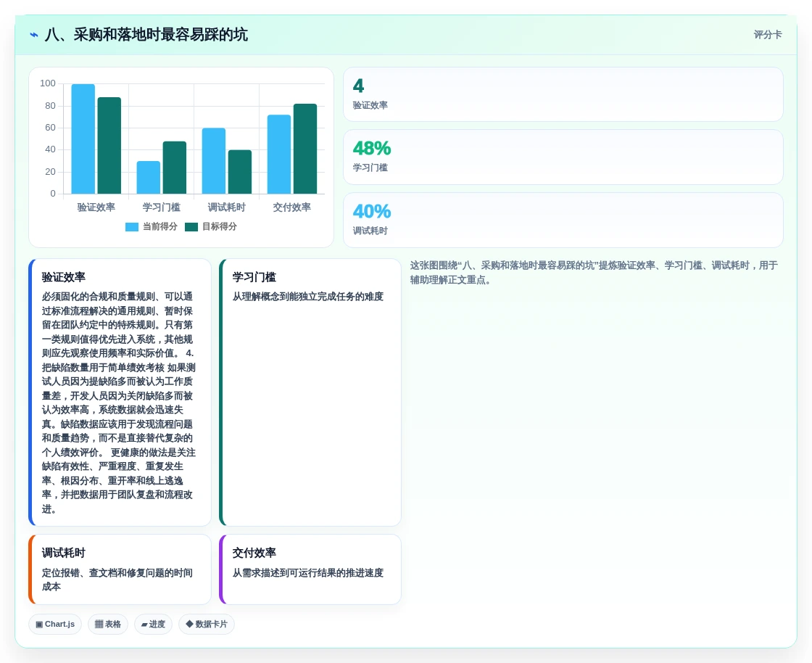Click the 评分卡 label in header
The width and height of the screenshot is (812, 663).
pos(768,35)
